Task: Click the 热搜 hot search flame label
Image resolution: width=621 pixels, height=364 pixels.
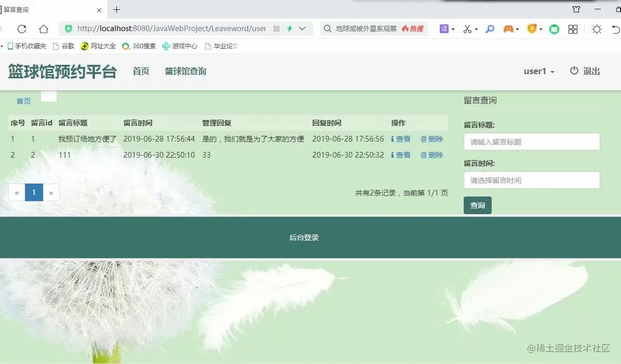Action: point(413,29)
